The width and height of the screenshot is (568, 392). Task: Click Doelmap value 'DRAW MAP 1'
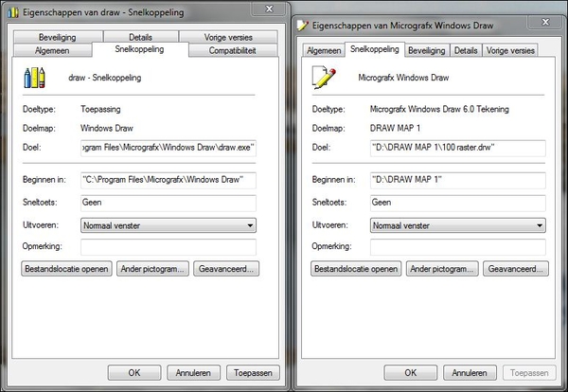(x=395, y=128)
